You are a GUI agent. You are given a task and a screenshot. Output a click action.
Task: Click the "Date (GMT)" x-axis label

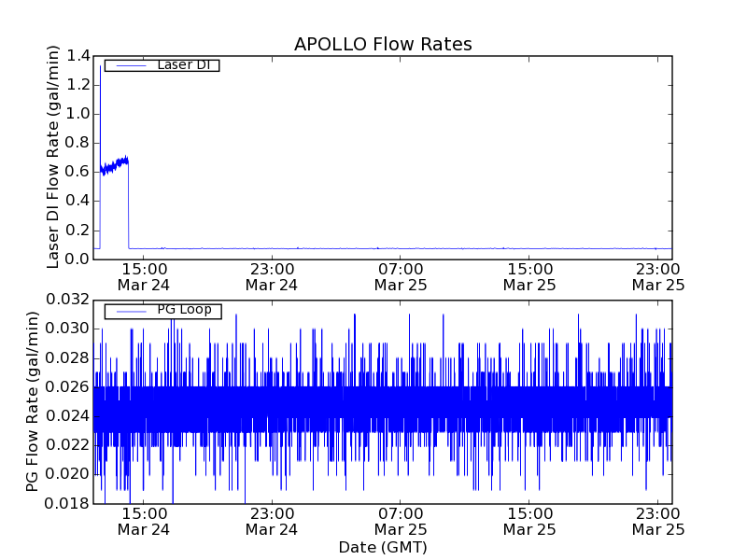[x=383, y=547]
